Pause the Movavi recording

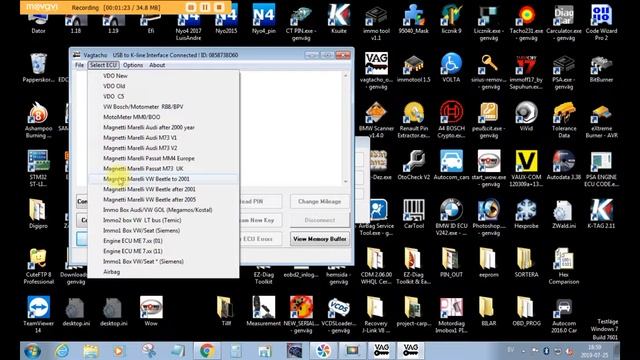coord(205,7)
